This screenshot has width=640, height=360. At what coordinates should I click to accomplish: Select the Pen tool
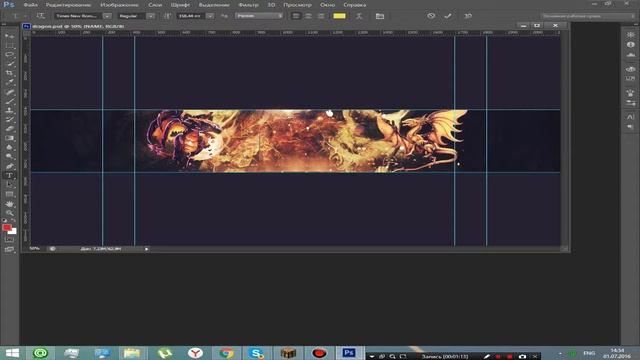coord(9,166)
